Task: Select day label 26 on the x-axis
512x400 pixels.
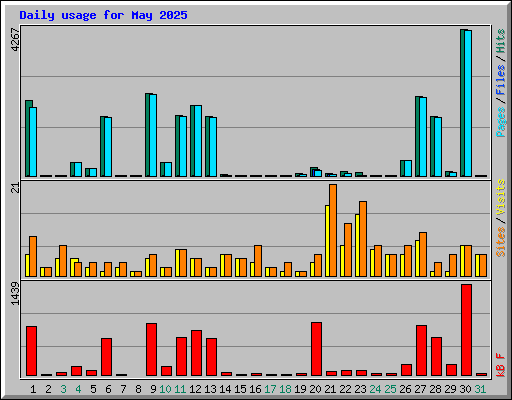Action: 405,389
